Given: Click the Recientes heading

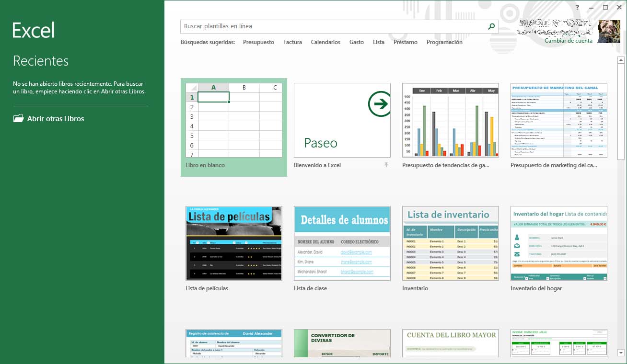Looking at the screenshot, I should (41, 61).
